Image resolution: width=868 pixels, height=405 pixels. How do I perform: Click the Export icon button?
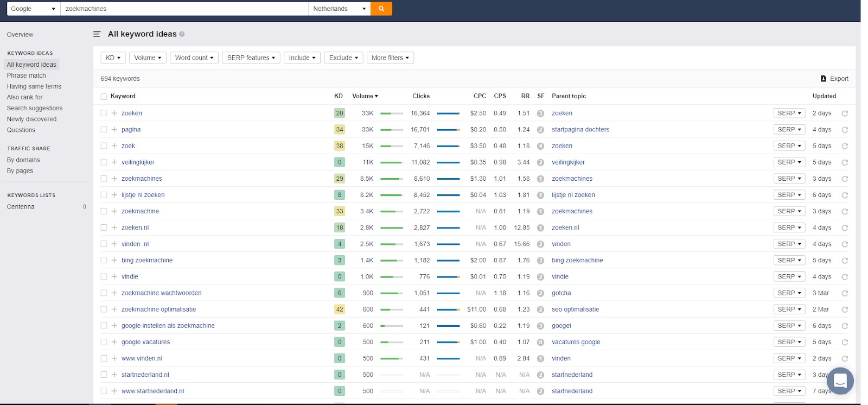pyautogui.click(x=824, y=79)
